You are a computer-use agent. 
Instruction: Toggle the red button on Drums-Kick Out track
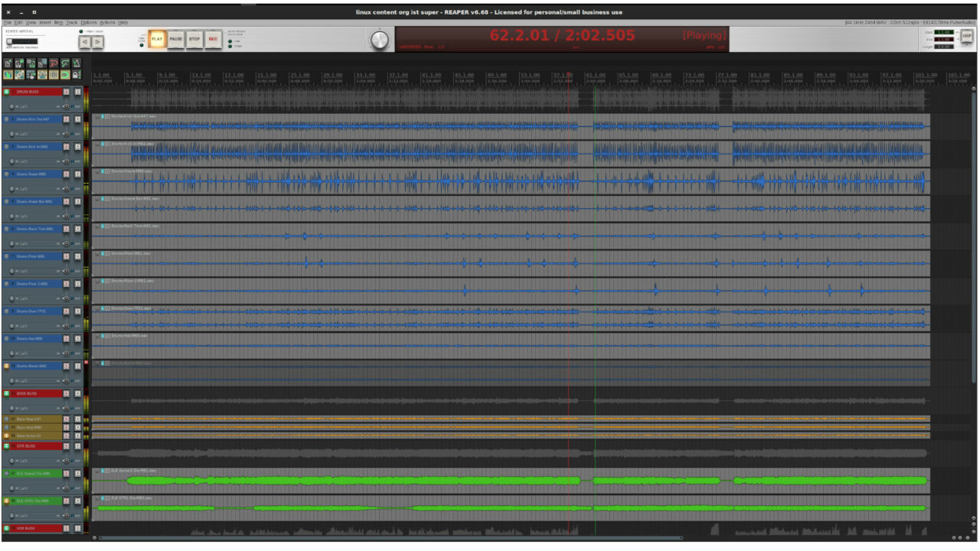(x=67, y=119)
